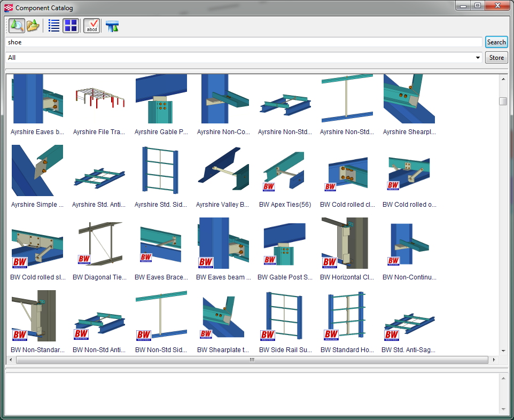Switch to the thumbnails grid view icon
This screenshot has width=514, height=420.
click(x=71, y=26)
